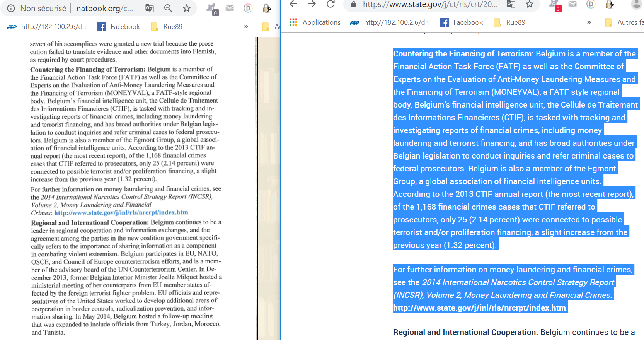Follow the highlighted state.gov nrcrpt index.htm link
The image size is (644, 340).
coord(479,308)
